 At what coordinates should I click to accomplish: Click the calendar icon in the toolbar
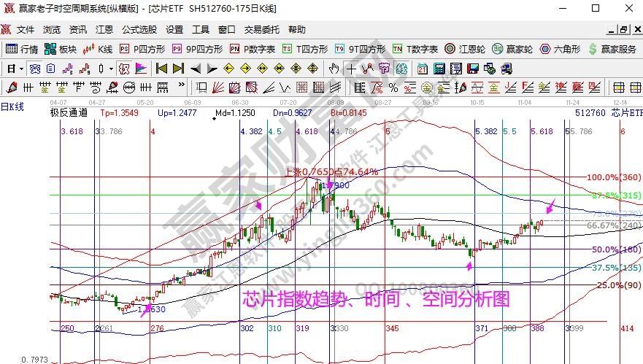(x=422, y=69)
